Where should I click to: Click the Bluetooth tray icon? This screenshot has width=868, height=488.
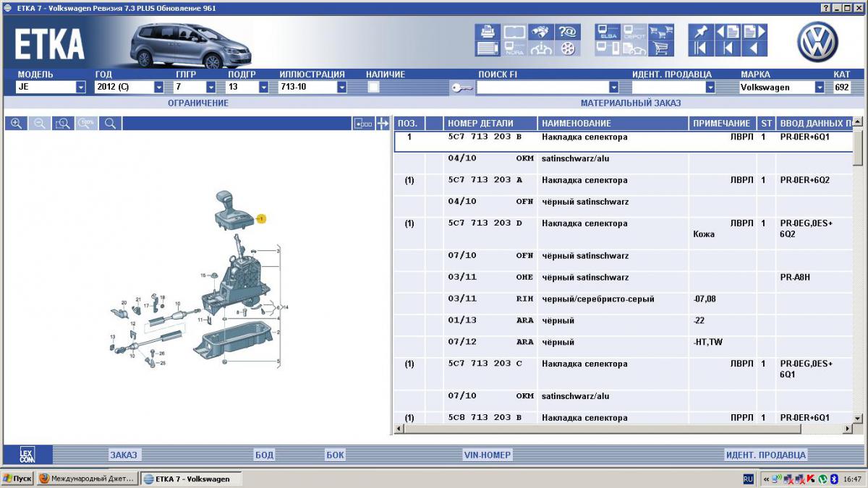(x=833, y=479)
